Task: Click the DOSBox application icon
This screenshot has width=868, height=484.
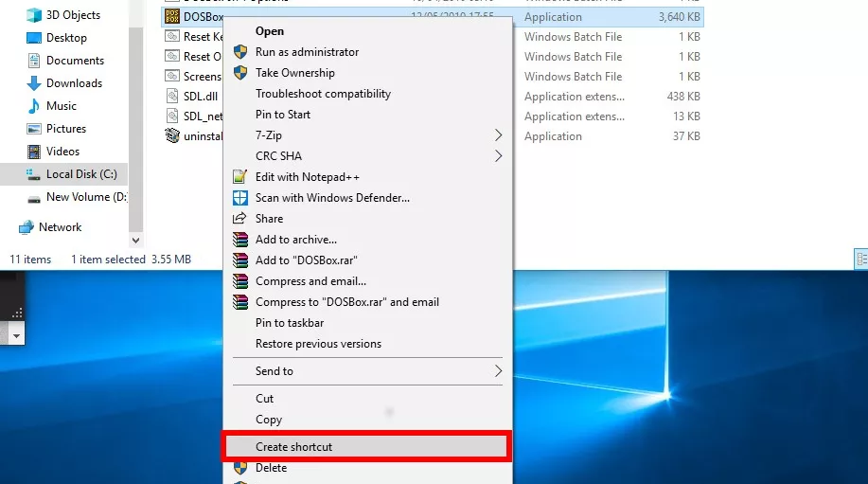Action: (x=172, y=17)
